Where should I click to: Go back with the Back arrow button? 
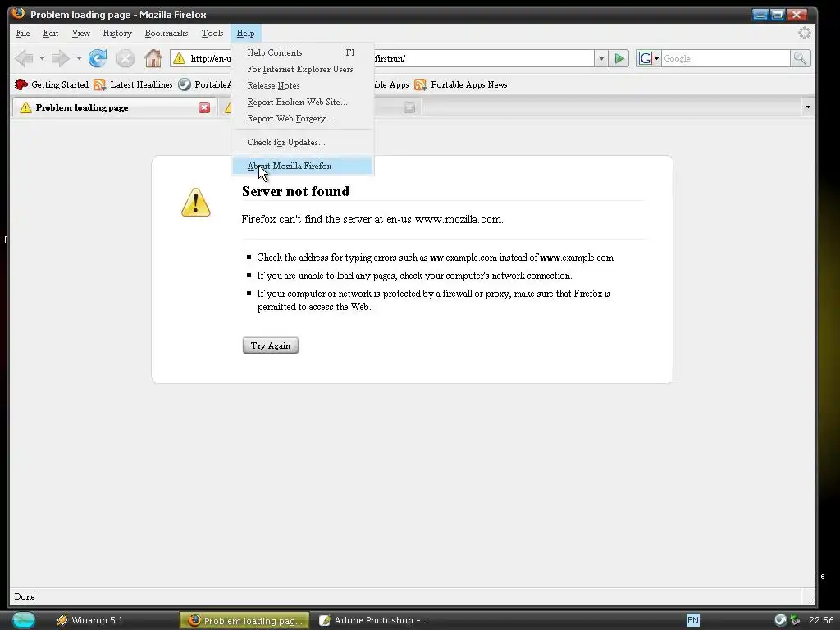[24, 58]
